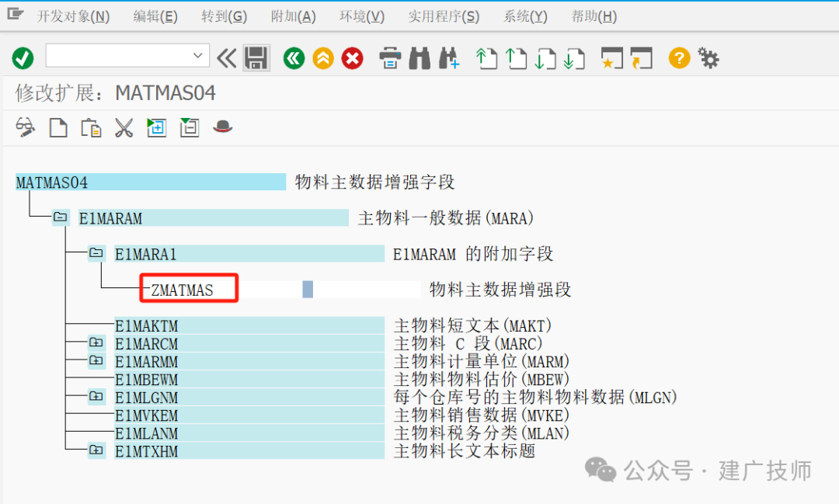
Task: Open Customize Local Layout gear icon
Action: tap(708, 57)
